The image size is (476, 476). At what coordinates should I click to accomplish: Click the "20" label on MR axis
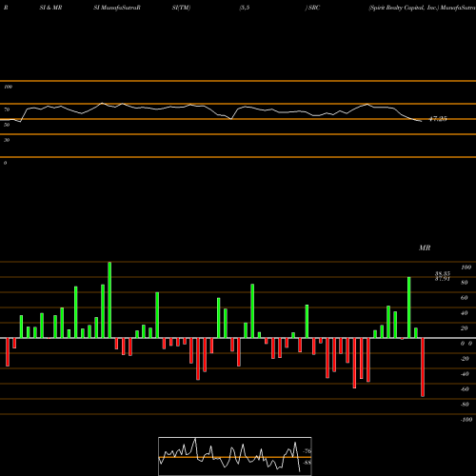(465, 328)
